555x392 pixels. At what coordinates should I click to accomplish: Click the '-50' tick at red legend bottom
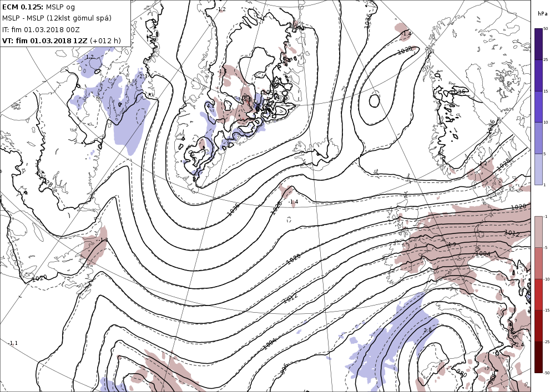coord(547,373)
